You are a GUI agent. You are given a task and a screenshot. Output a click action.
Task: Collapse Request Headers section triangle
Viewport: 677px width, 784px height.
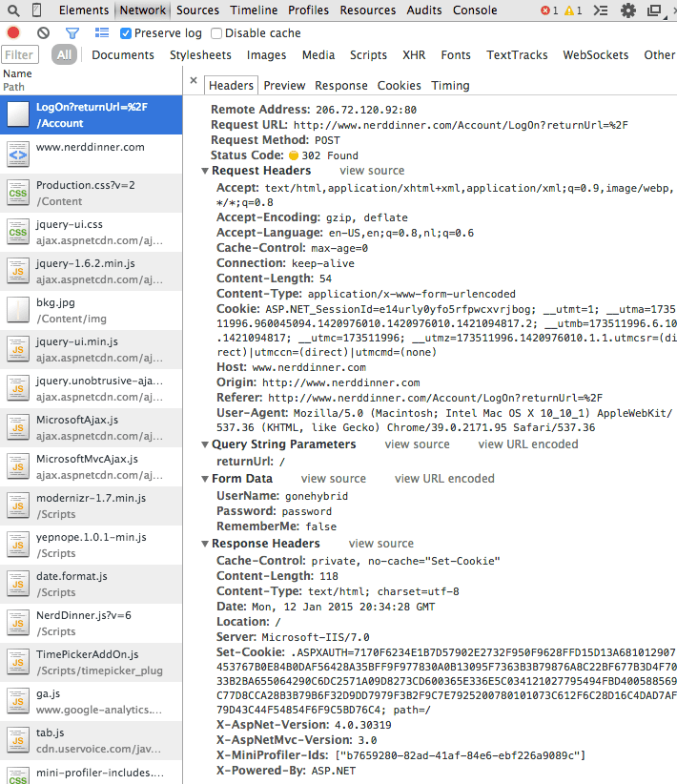click(x=204, y=171)
